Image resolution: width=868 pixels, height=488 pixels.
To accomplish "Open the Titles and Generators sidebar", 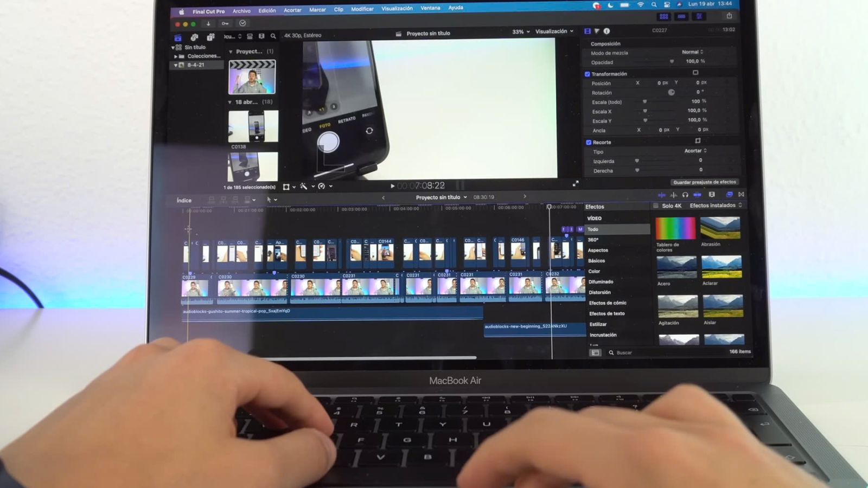I will click(210, 37).
